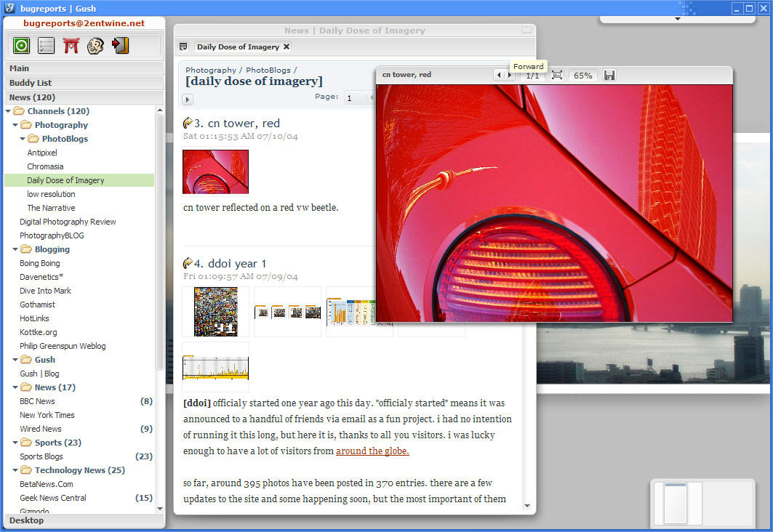
Task: Click the sign-out door icon
Action: [x=120, y=46]
